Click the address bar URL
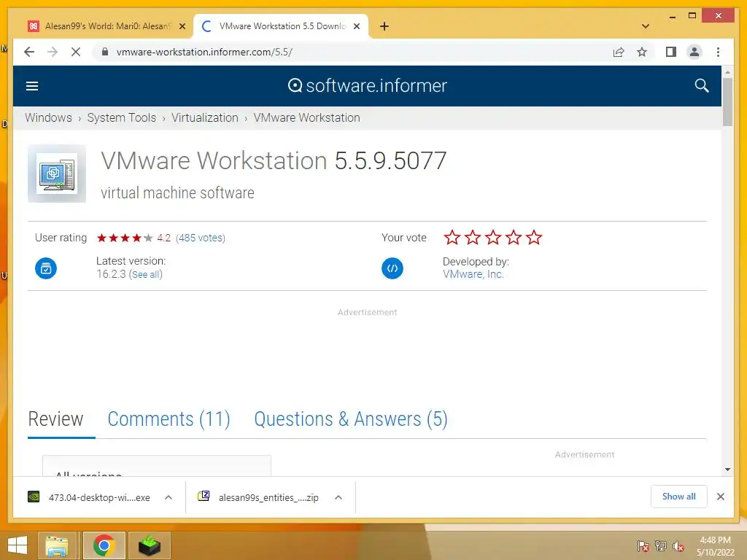This screenshot has height=560, width=747. click(x=204, y=52)
